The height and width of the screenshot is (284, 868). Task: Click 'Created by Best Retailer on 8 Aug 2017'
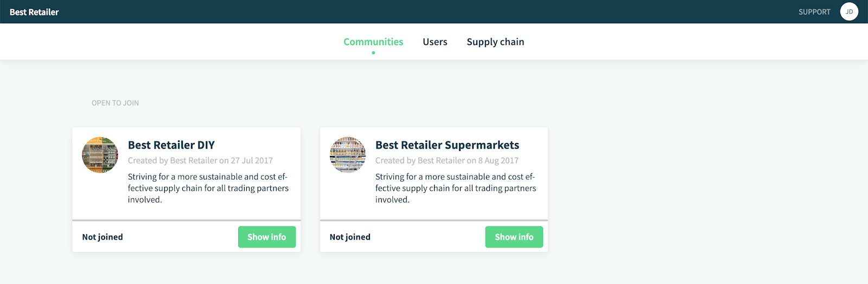[447, 160]
